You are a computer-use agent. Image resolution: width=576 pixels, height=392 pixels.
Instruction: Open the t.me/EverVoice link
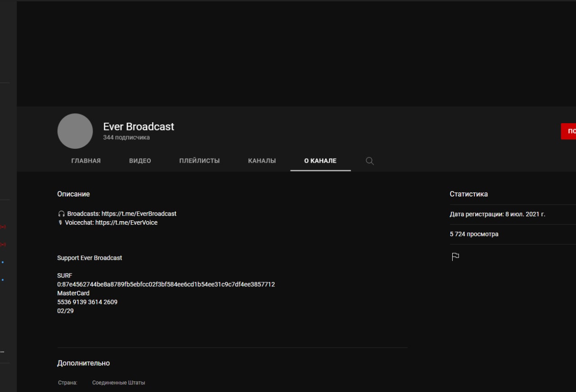pos(126,223)
